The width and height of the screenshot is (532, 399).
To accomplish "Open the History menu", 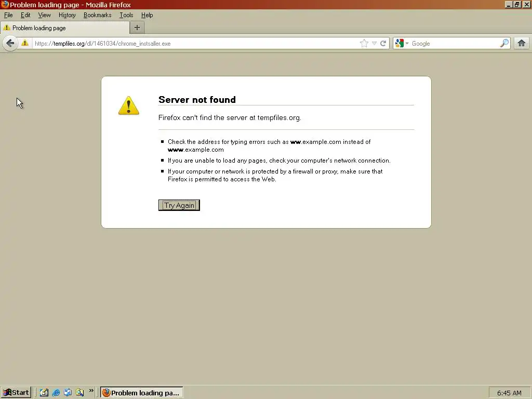I will tap(67, 15).
